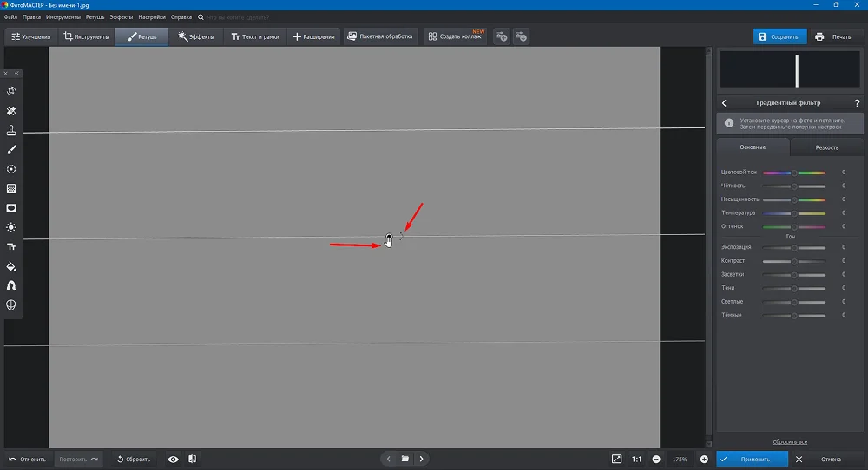
Task: Click the Отменить undo button
Action: click(28, 459)
